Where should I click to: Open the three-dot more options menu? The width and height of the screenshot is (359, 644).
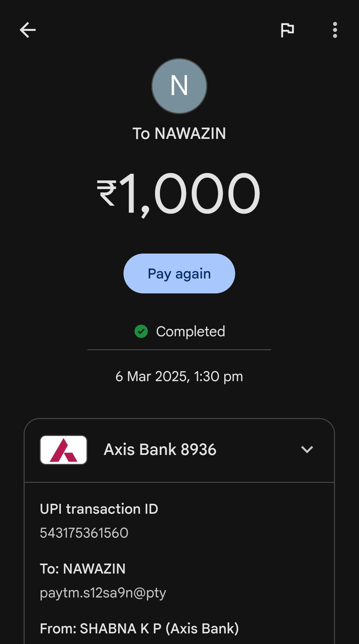pos(335,30)
